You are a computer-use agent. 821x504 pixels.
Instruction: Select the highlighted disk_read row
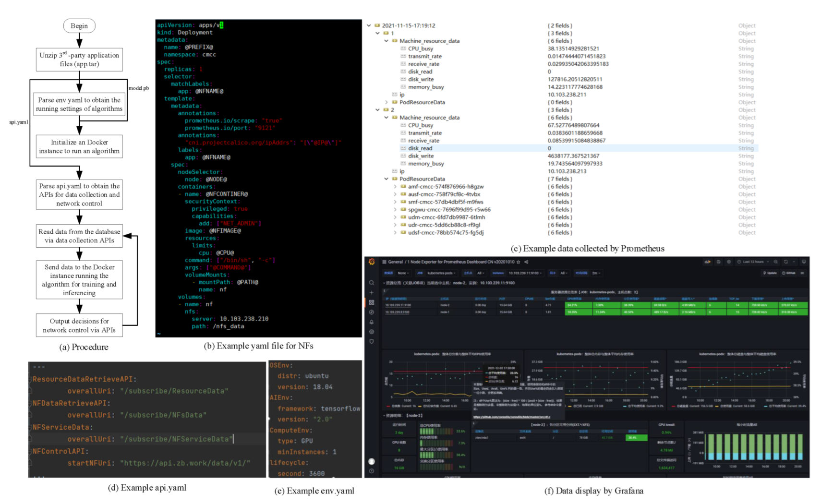420,148
